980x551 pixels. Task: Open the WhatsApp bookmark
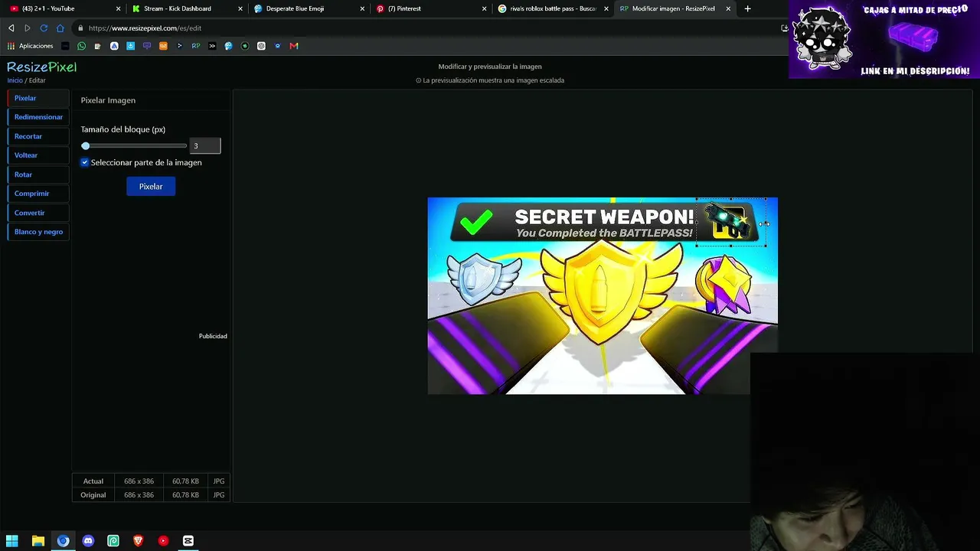81,46
